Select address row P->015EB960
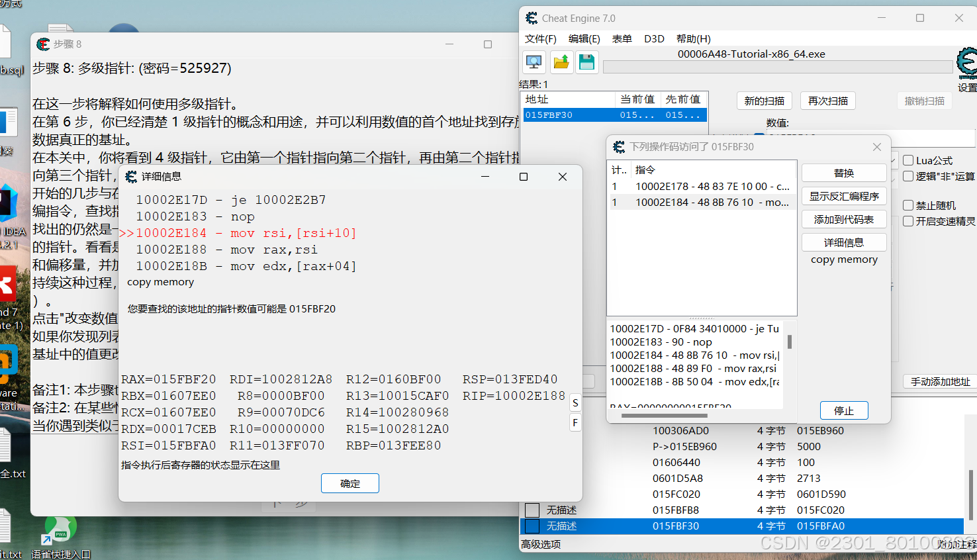 tap(741, 447)
